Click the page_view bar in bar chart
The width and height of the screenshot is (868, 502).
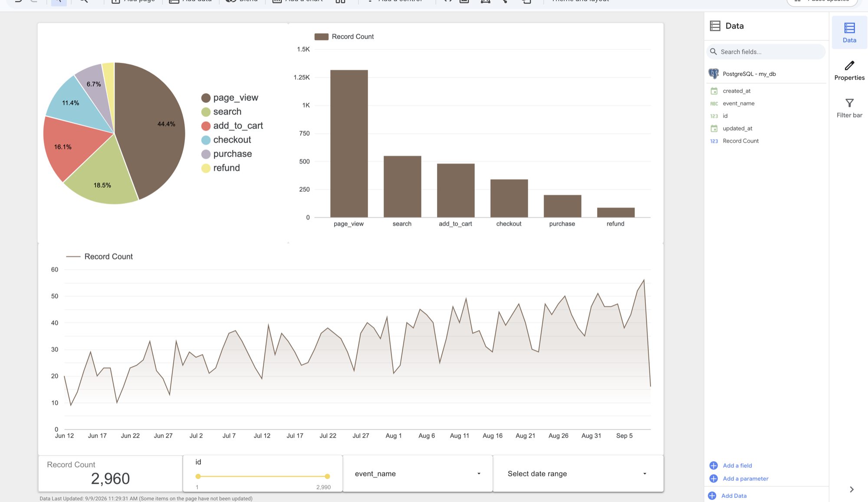click(349, 144)
